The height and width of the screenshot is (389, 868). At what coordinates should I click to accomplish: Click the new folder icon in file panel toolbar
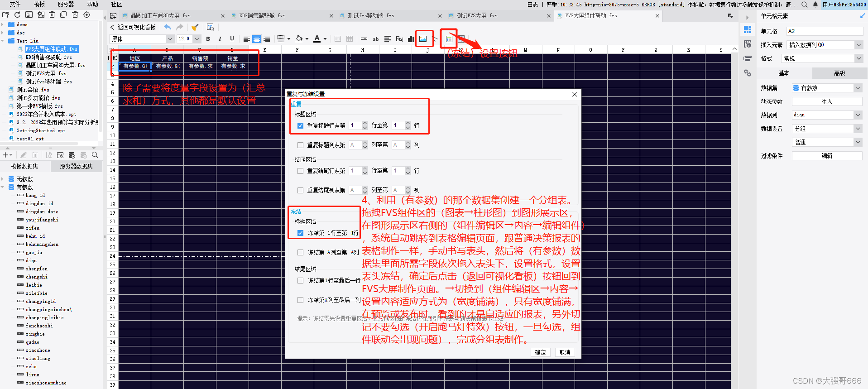click(x=5, y=15)
